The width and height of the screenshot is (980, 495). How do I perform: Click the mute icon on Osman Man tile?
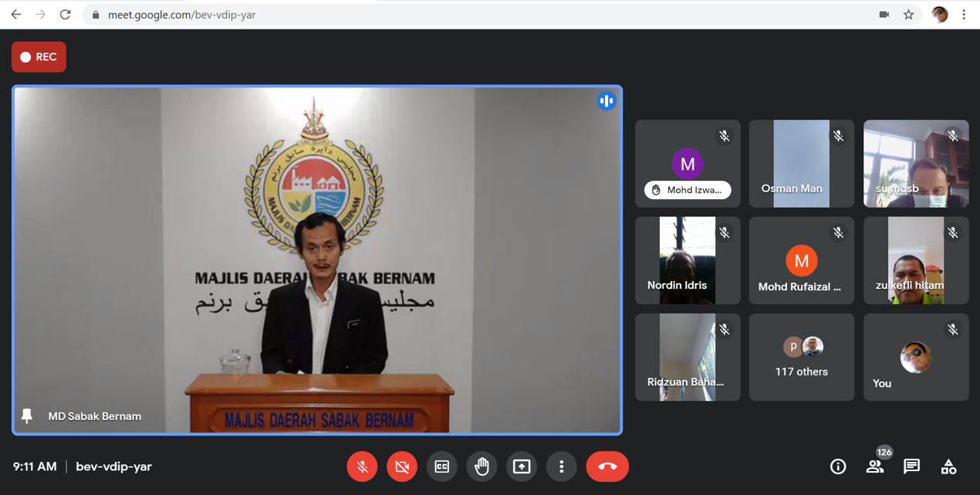(x=838, y=136)
